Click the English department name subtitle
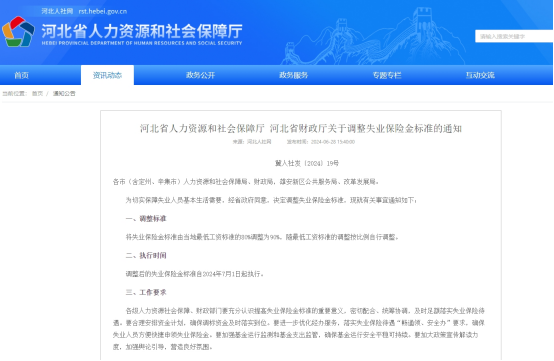The height and width of the screenshot is (361, 554). point(142,43)
